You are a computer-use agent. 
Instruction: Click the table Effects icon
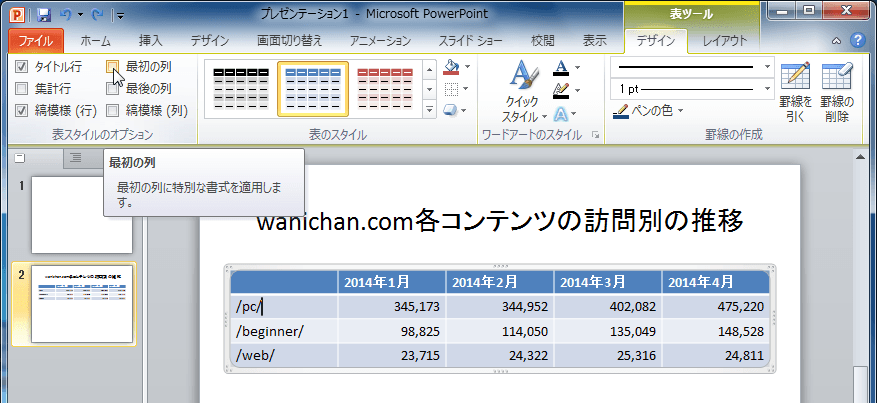451,110
